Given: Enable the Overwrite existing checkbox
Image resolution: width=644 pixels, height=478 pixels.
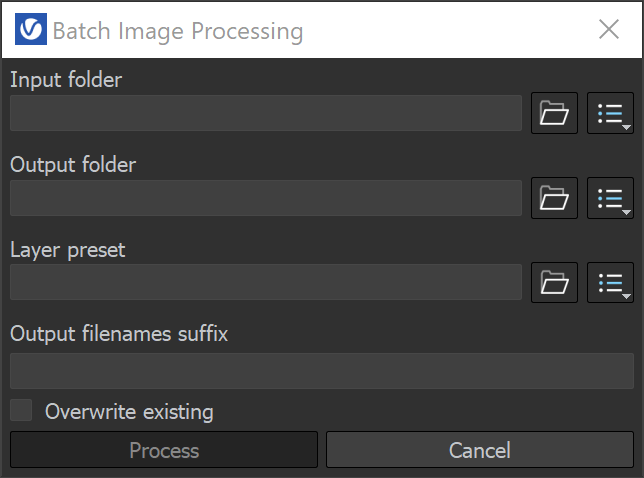Looking at the screenshot, I should 21,410.
